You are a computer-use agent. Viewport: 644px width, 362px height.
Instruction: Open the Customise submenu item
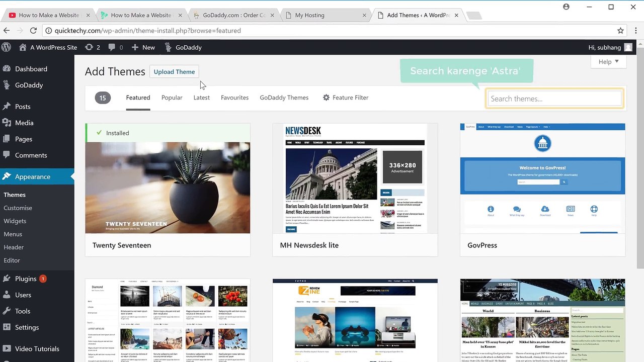[18, 208]
